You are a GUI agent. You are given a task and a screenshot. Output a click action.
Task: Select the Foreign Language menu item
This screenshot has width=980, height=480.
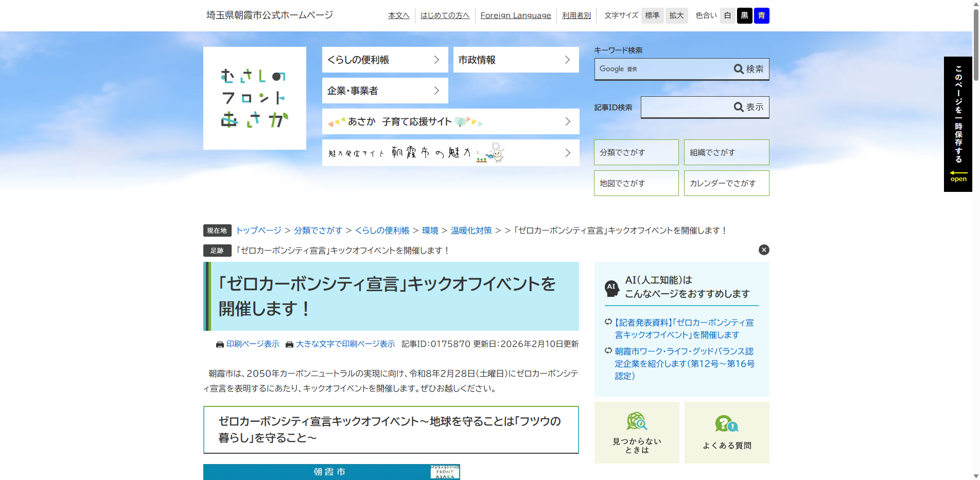point(515,15)
